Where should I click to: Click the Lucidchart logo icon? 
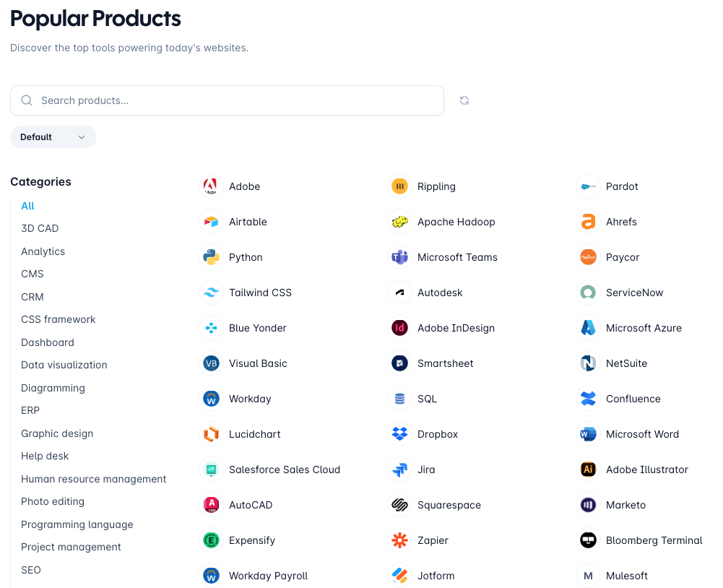pyautogui.click(x=211, y=434)
